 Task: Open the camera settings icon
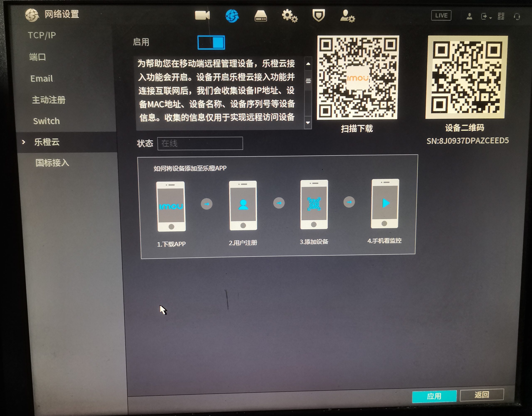202,16
